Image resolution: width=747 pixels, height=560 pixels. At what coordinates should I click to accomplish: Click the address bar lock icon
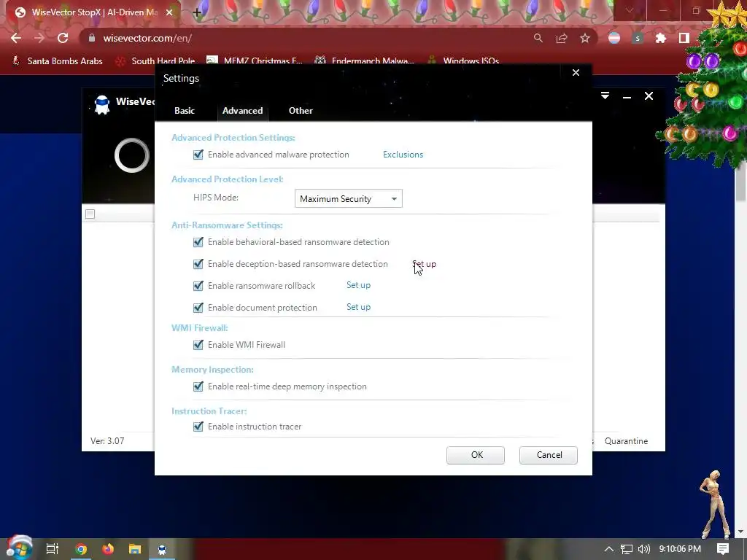click(92, 38)
